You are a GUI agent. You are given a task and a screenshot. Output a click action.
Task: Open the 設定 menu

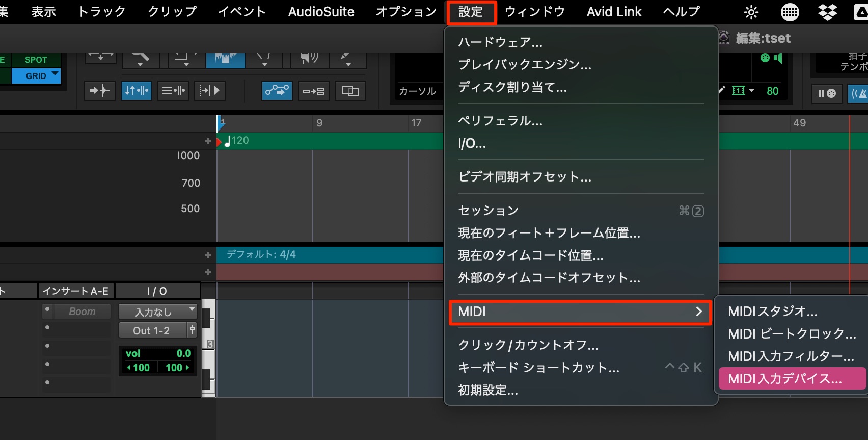[471, 12]
